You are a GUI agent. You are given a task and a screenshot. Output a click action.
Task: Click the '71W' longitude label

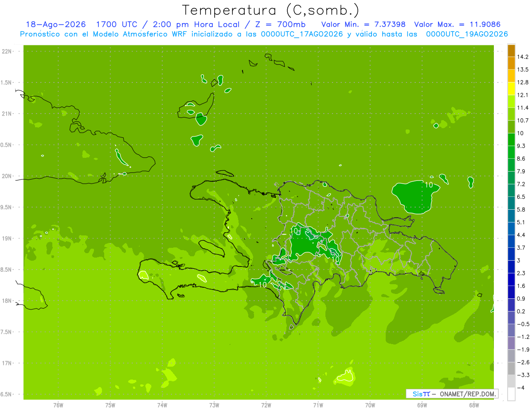tap(318, 405)
